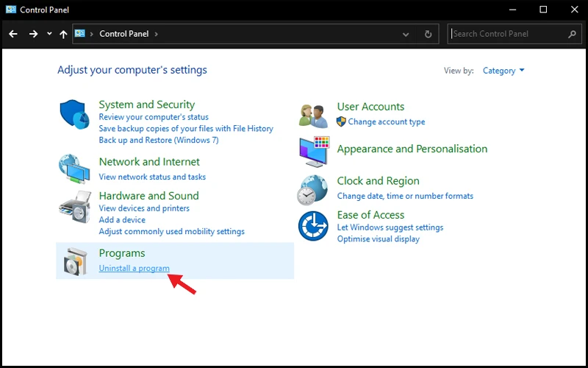Select the Control Panel breadcrumb

pos(123,34)
